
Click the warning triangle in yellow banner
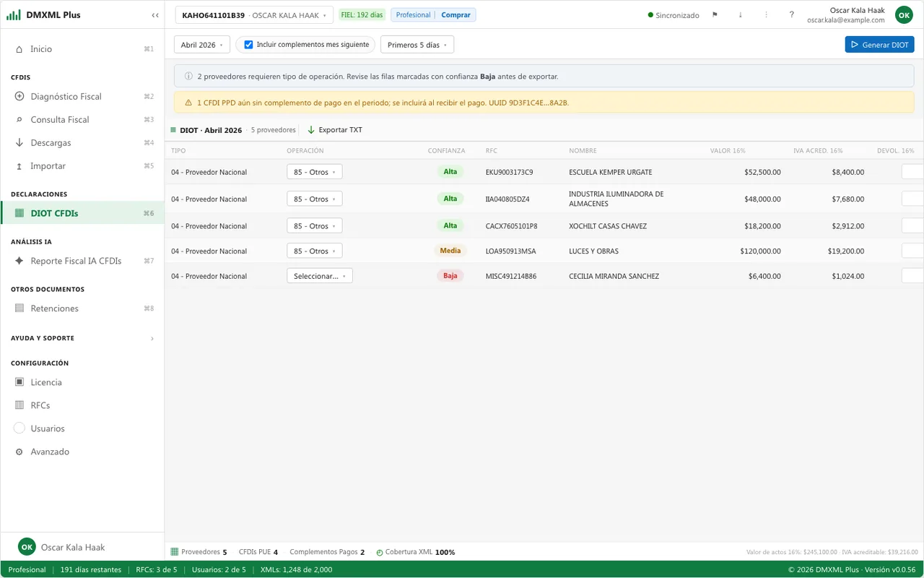[188, 103]
